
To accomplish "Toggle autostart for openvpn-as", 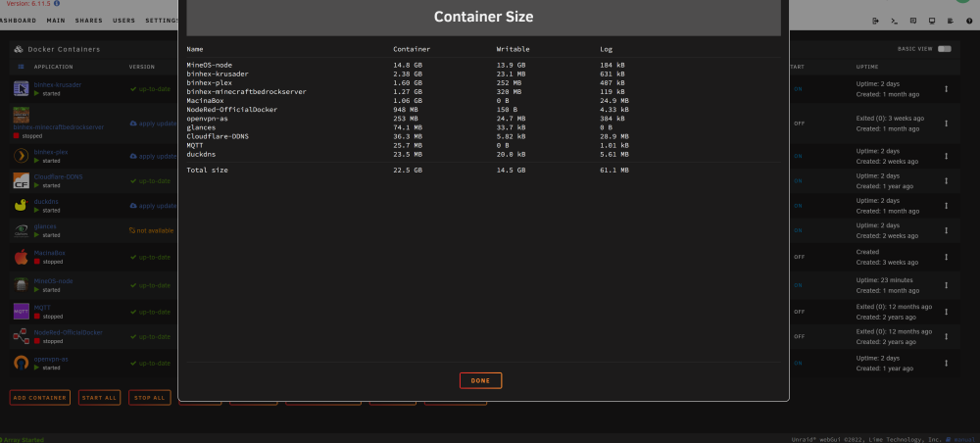I will (x=798, y=363).
